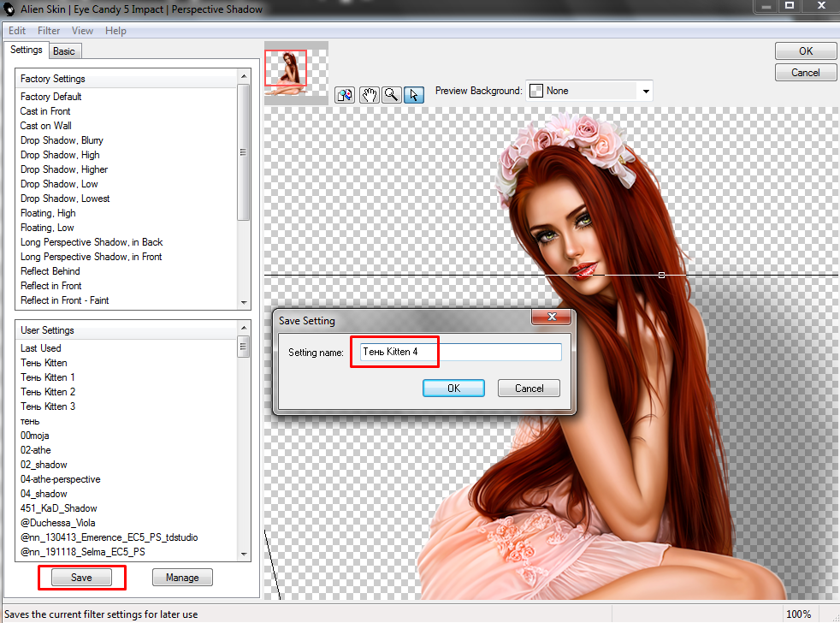Image resolution: width=840 pixels, height=623 pixels.
Task: Open the Filter menu
Action: 49,31
